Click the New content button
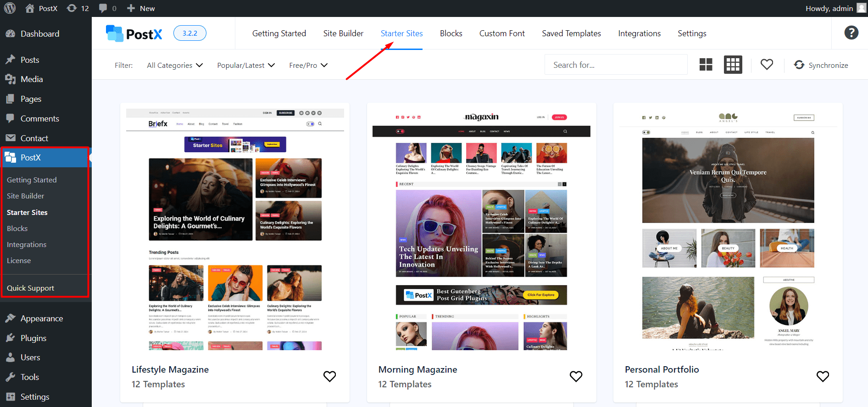 (x=141, y=8)
